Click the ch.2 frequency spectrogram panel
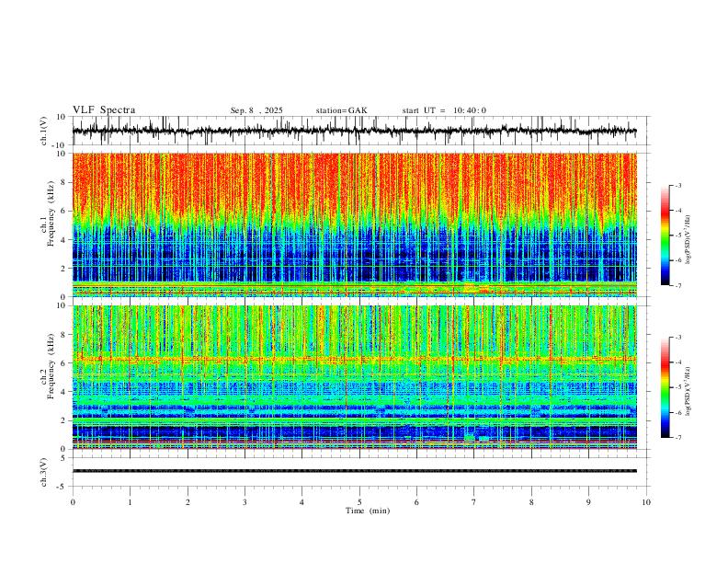728x563 pixels. pos(355,377)
